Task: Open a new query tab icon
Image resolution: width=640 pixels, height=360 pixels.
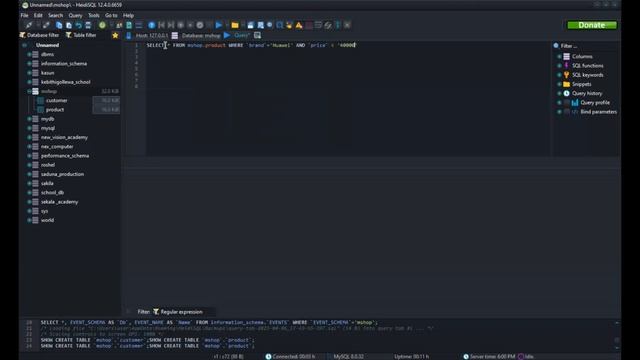Action: point(258,36)
